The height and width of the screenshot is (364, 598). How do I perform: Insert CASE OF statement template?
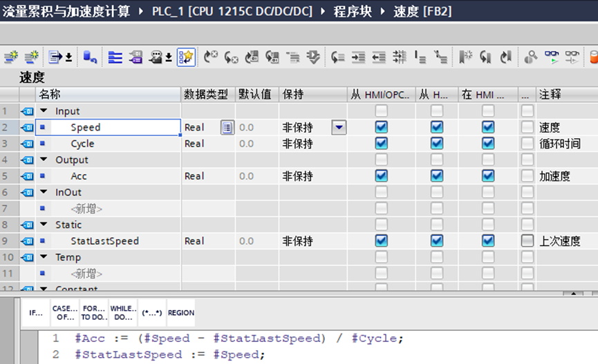tap(65, 313)
